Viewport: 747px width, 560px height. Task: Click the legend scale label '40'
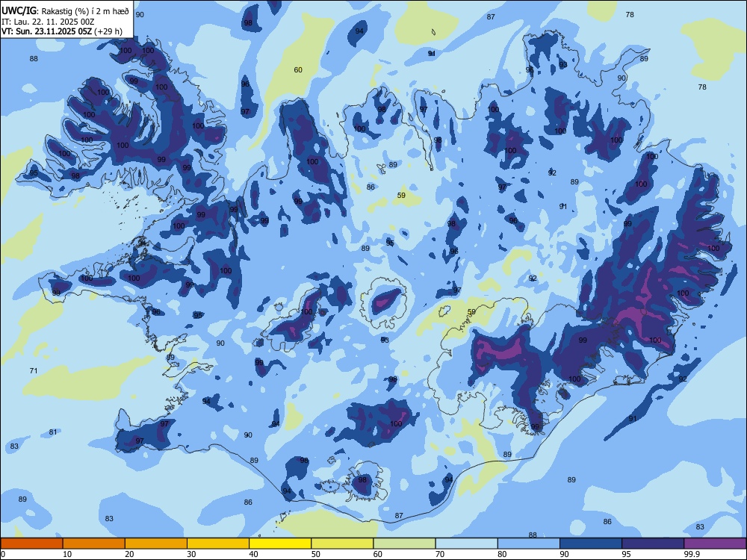[254, 554]
